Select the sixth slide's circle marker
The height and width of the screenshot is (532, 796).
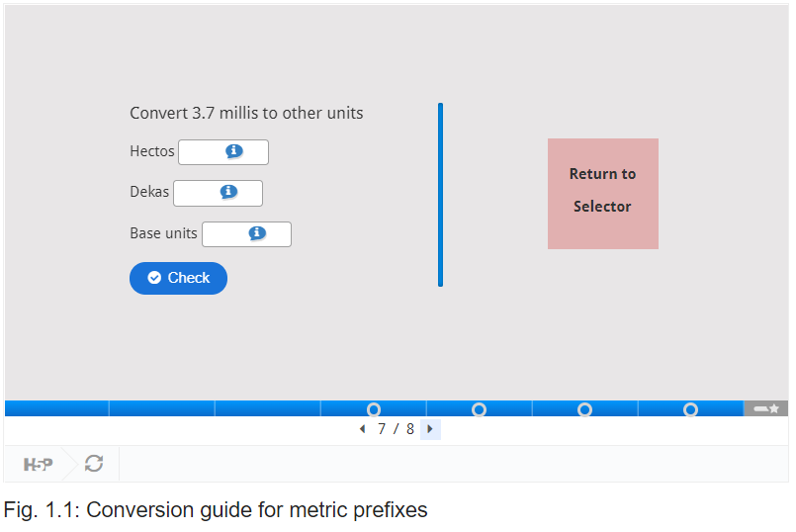(x=584, y=409)
